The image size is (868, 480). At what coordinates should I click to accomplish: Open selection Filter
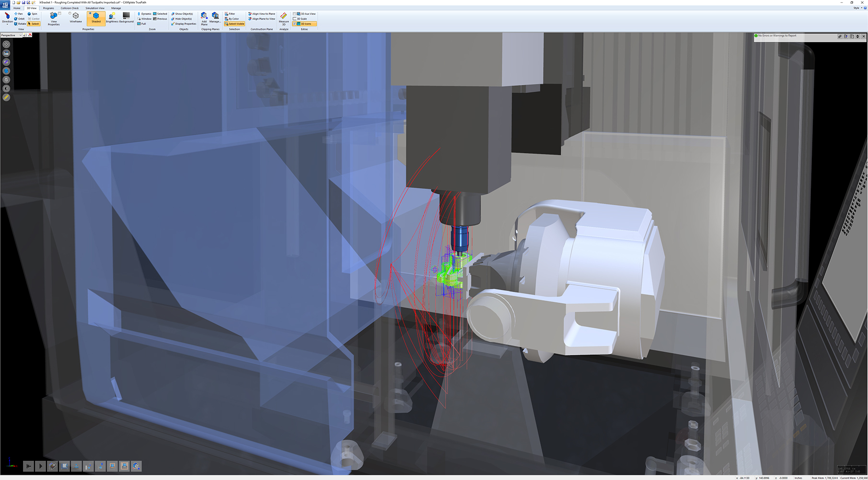[x=230, y=14]
